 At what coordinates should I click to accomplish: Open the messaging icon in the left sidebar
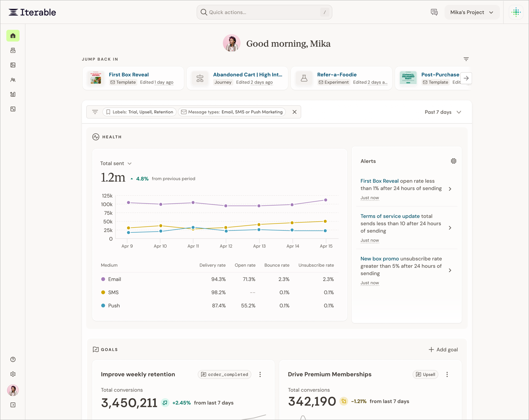point(13,51)
